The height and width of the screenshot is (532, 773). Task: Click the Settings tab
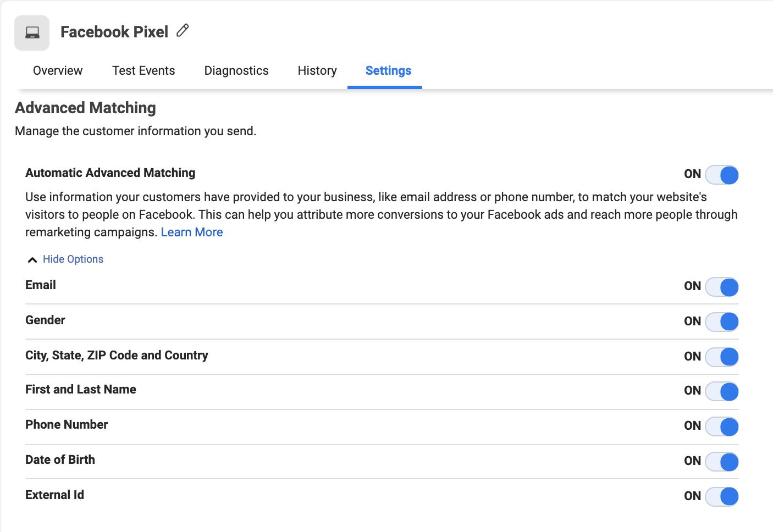[x=388, y=71]
